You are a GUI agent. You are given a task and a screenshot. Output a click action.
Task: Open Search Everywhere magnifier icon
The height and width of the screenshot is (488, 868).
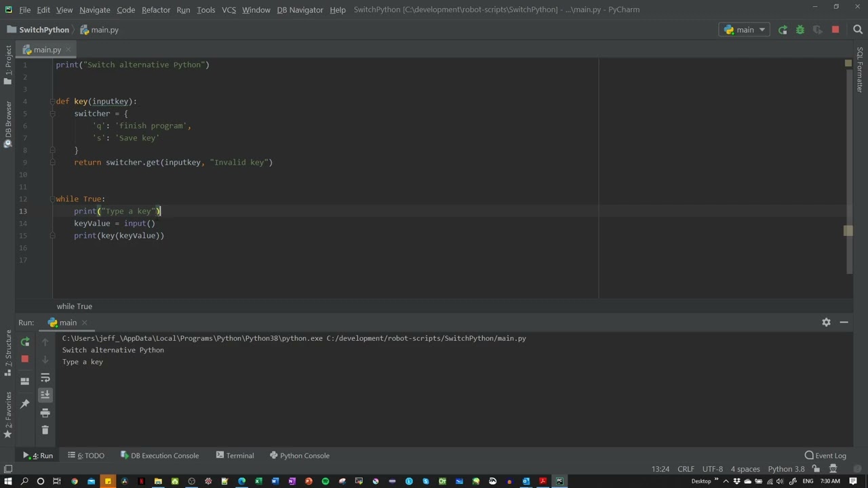[x=858, y=30]
